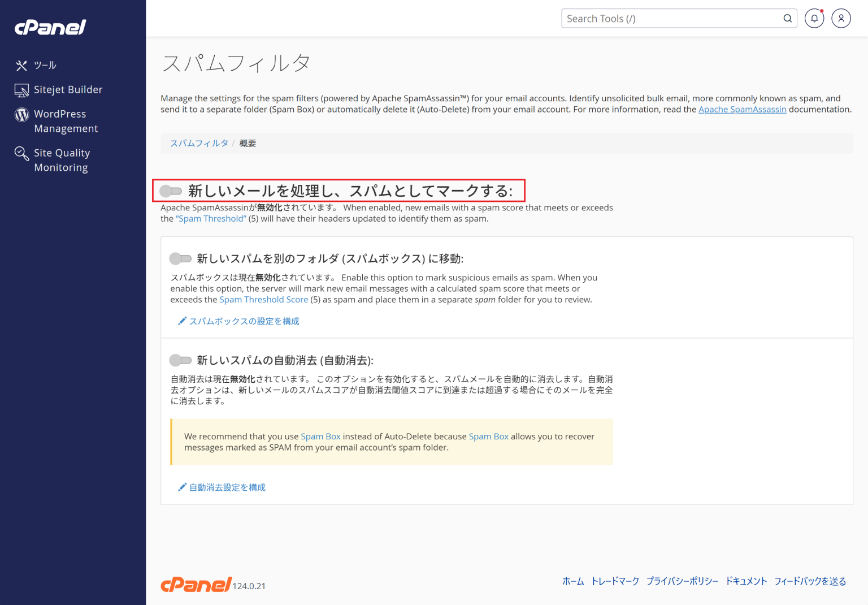Enable the 自動消去 auto-delete toggle
Screen dimensions: 868x605
pyautogui.click(x=181, y=360)
